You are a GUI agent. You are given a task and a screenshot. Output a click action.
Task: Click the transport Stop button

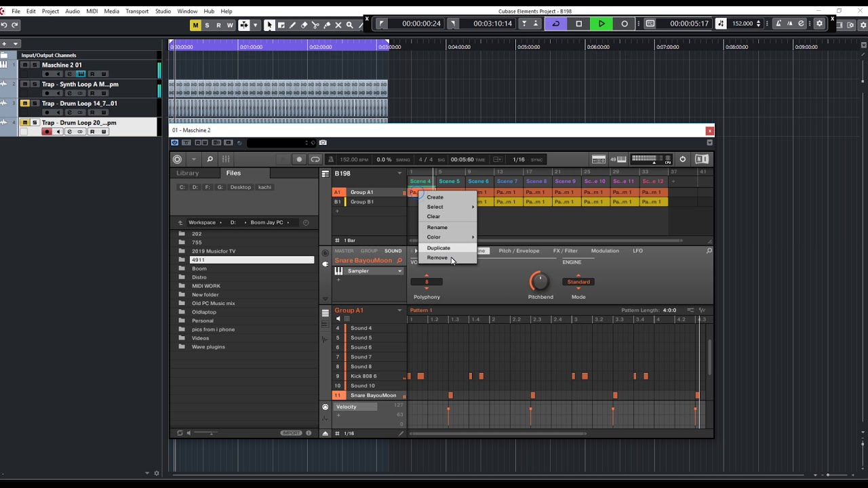click(x=578, y=24)
